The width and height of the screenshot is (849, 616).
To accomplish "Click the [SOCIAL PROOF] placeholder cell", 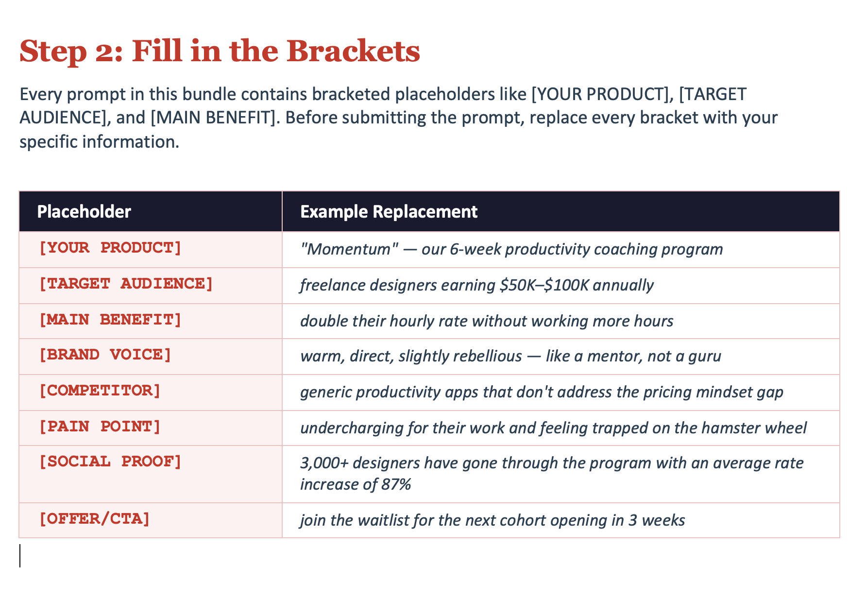I will 110,462.
